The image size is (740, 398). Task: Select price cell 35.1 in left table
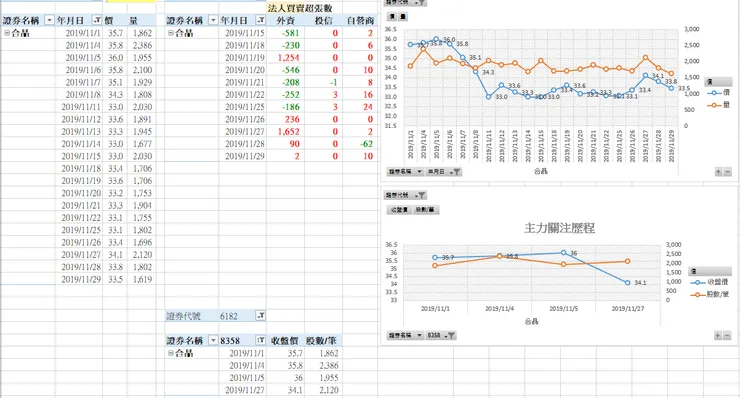click(115, 82)
